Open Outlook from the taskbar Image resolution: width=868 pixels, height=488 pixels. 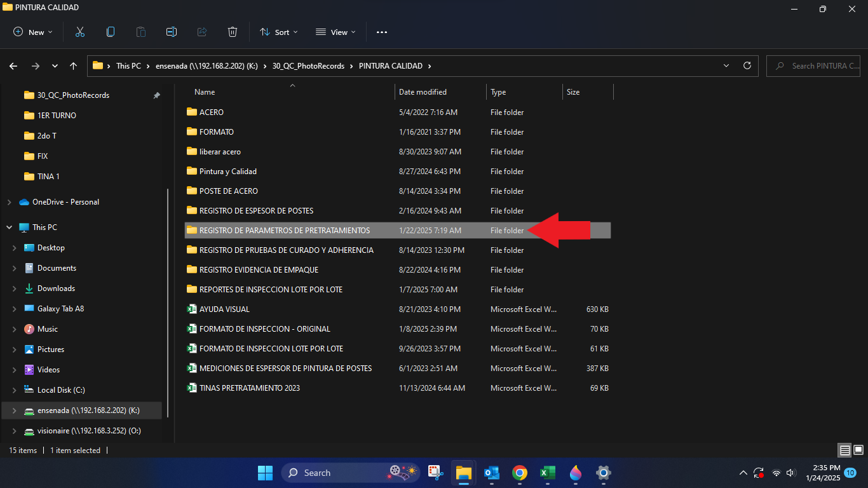pyautogui.click(x=491, y=473)
